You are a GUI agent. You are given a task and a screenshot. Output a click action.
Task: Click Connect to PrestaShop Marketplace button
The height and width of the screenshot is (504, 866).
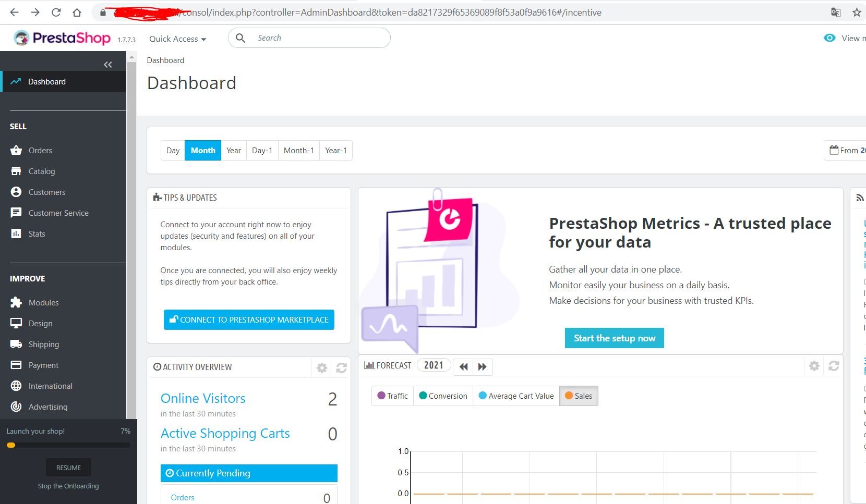click(249, 319)
